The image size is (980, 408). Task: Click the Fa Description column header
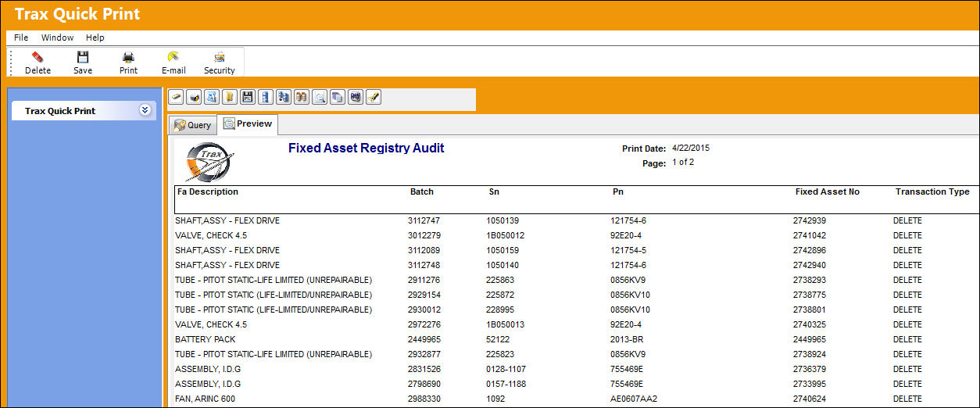pos(208,191)
